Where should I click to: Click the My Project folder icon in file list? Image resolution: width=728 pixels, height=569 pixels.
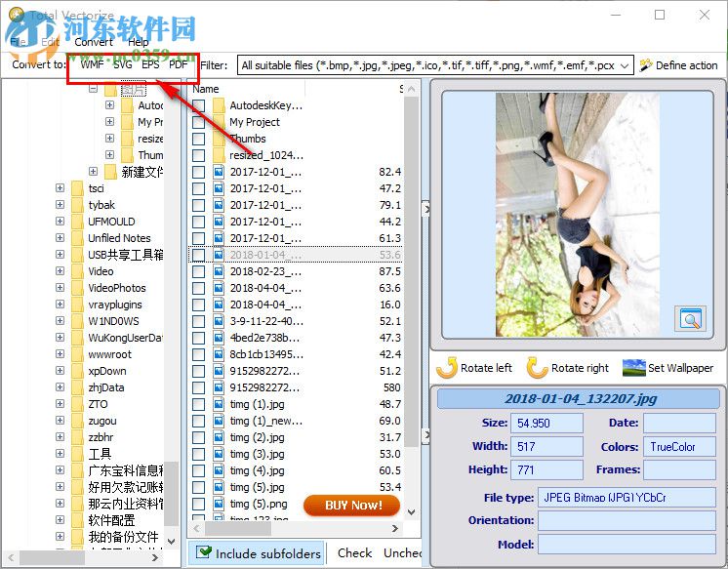tap(219, 122)
